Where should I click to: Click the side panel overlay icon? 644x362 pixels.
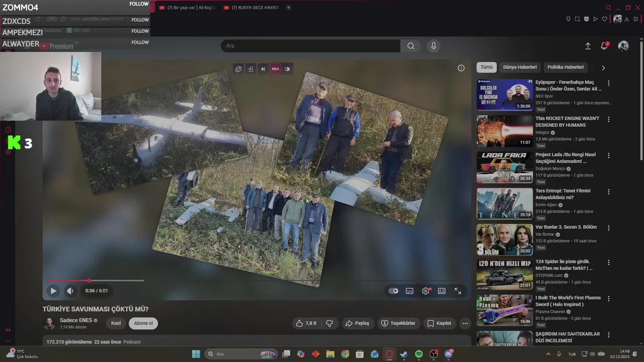(287, 69)
